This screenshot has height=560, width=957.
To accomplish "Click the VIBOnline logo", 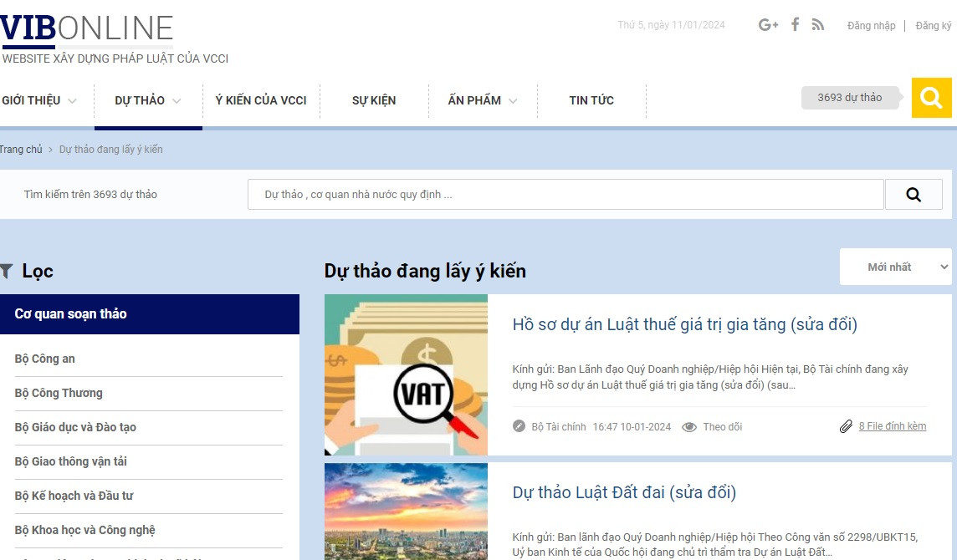I will click(x=87, y=28).
